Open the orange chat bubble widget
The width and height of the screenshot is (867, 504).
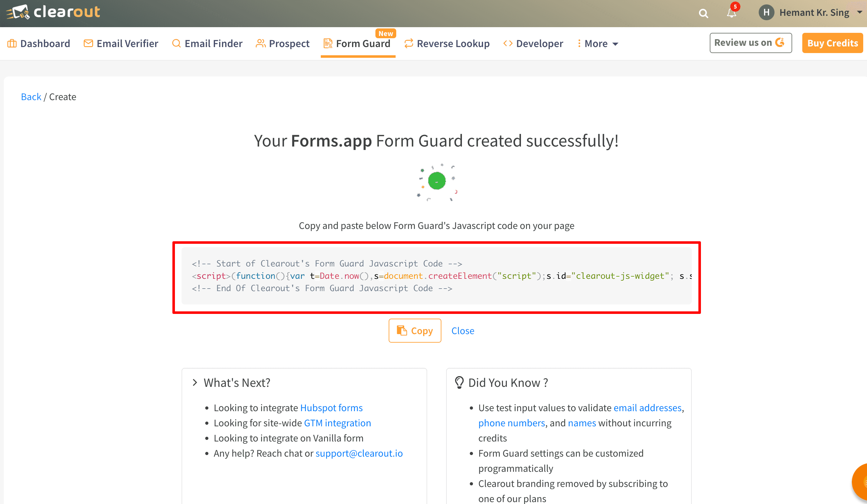pos(861,482)
